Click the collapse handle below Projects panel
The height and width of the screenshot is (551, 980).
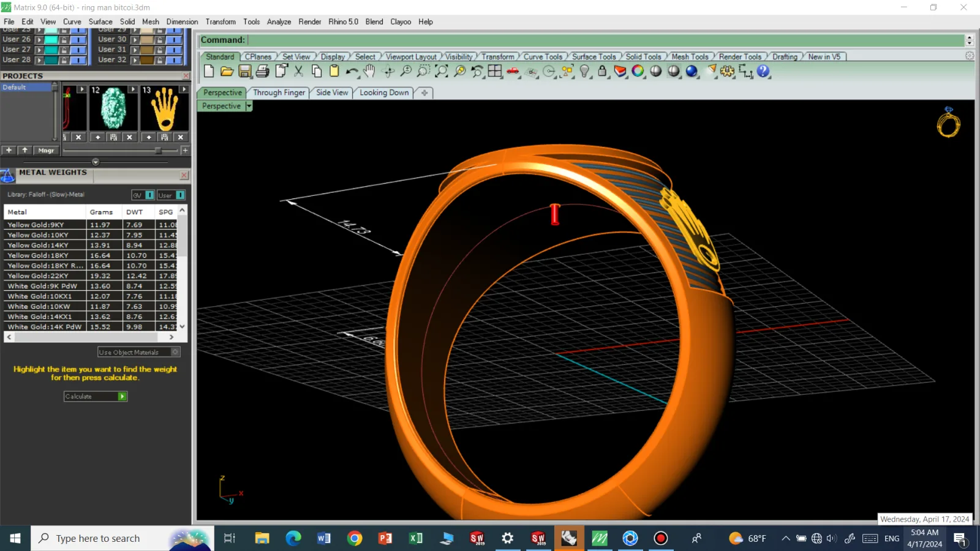[96, 162]
